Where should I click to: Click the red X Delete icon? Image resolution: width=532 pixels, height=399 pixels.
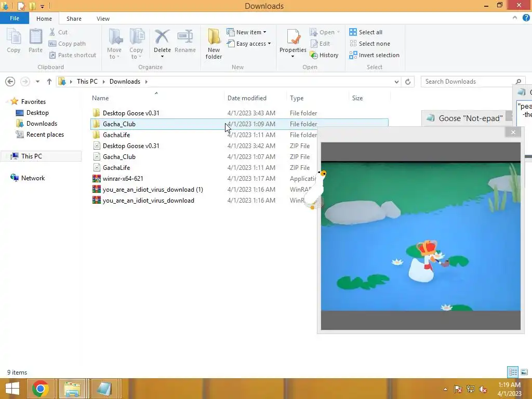click(162, 37)
